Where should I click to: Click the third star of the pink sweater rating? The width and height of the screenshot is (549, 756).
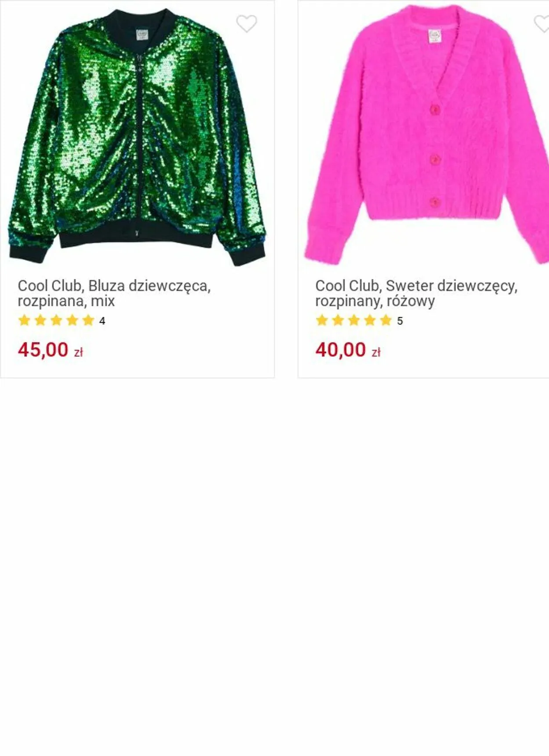pos(354,320)
